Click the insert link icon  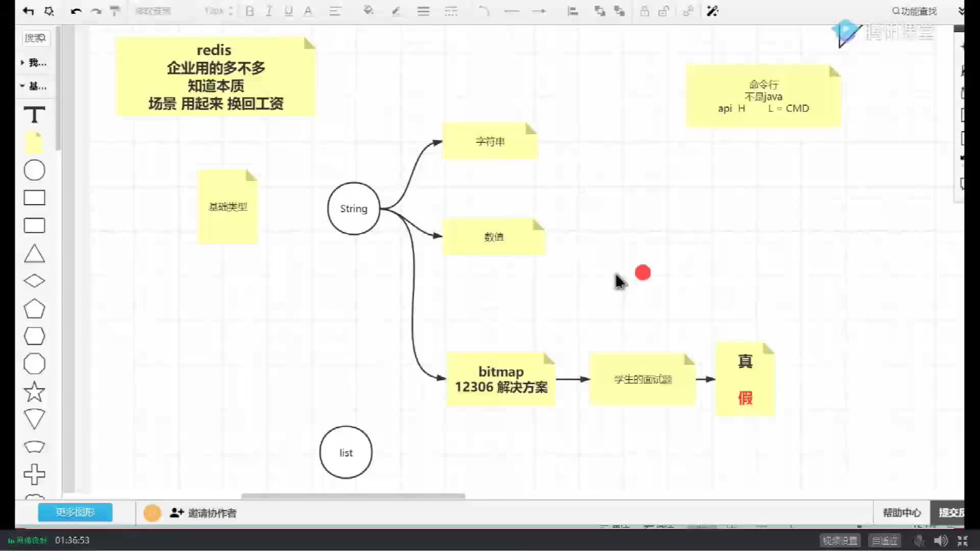pos(688,11)
